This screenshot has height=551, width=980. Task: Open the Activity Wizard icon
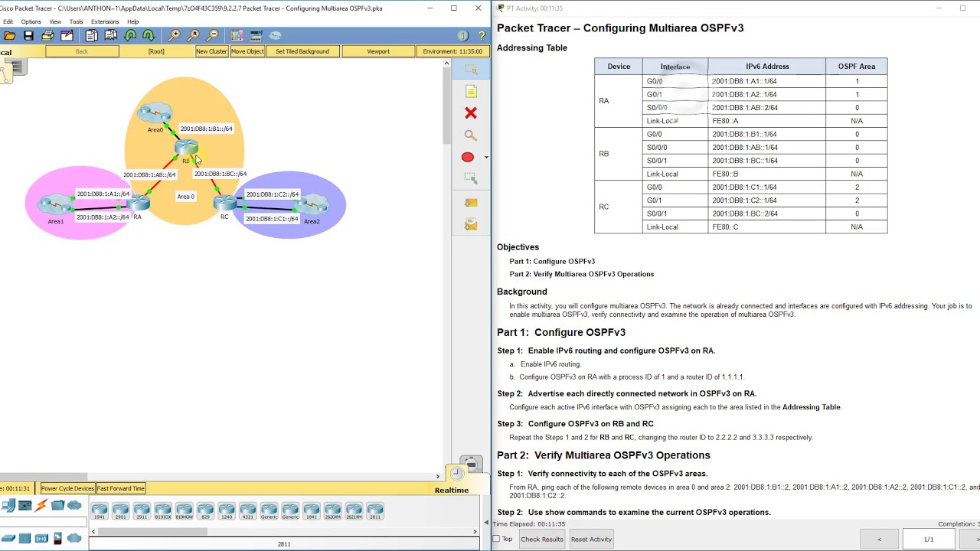pos(67,36)
